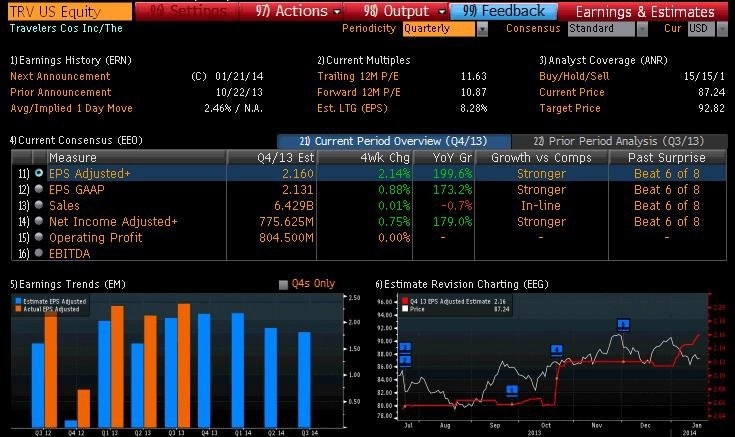Open the Actions menu

click(x=291, y=11)
